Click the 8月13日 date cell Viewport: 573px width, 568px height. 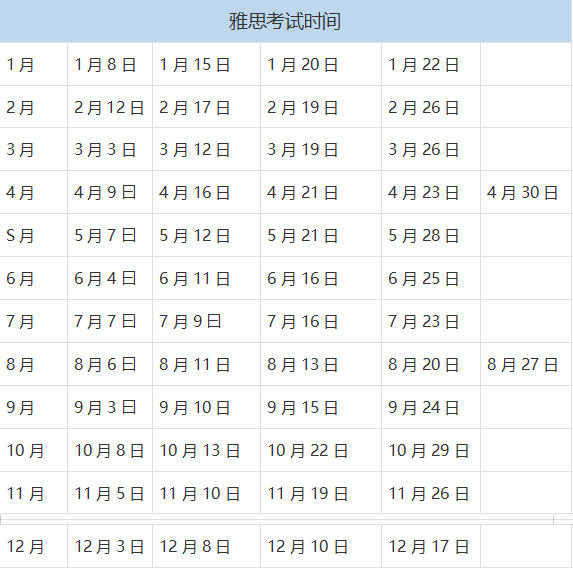pyautogui.click(x=321, y=364)
